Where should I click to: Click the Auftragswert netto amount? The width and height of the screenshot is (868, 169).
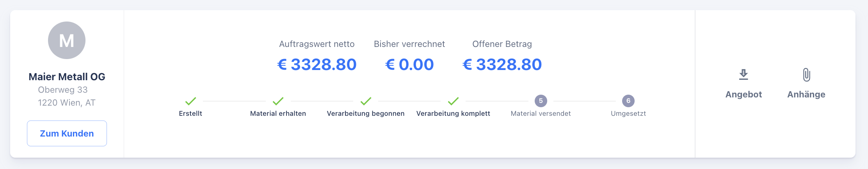point(317,65)
